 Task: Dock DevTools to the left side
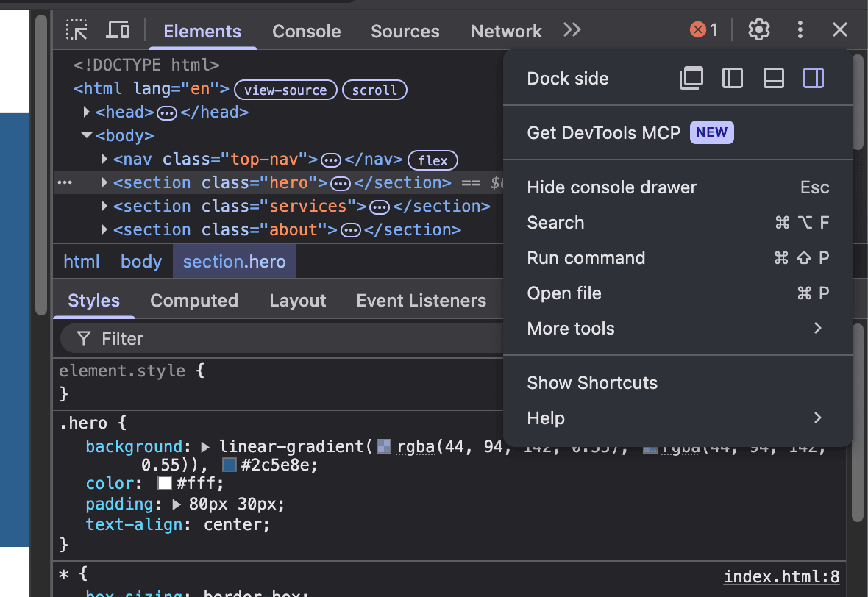[x=733, y=78]
